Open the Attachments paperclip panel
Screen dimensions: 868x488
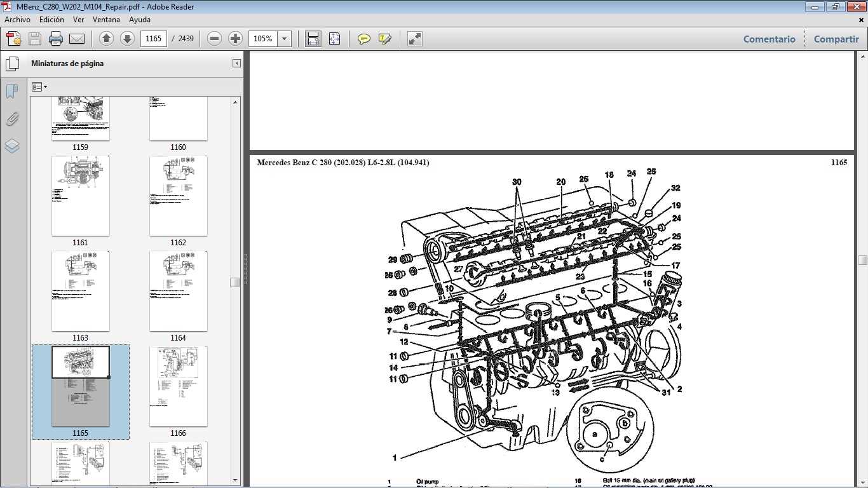(x=11, y=119)
